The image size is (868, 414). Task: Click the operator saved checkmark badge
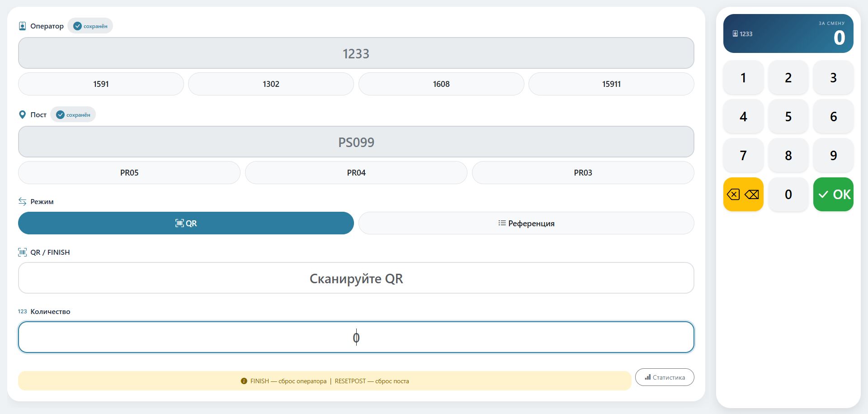click(x=90, y=26)
